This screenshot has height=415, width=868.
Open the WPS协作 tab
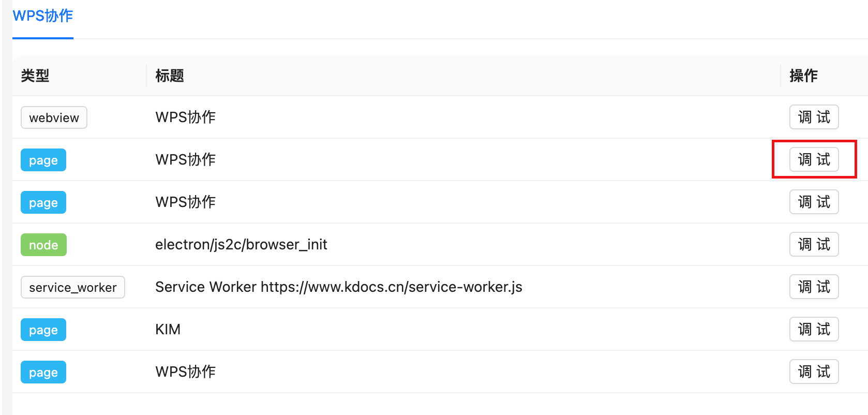tap(42, 16)
